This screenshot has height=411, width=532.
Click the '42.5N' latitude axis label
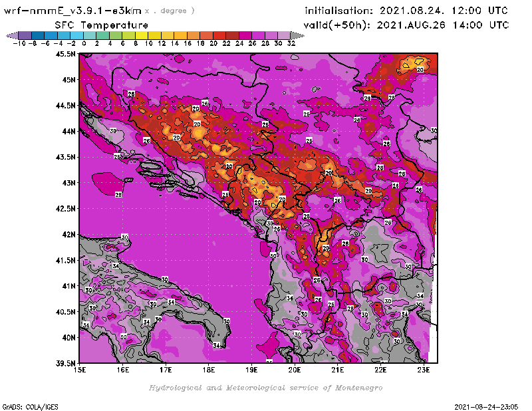[65, 208]
